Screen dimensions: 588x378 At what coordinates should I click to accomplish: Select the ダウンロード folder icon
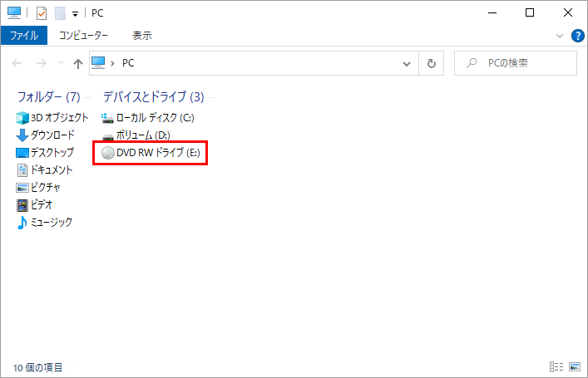[22, 135]
